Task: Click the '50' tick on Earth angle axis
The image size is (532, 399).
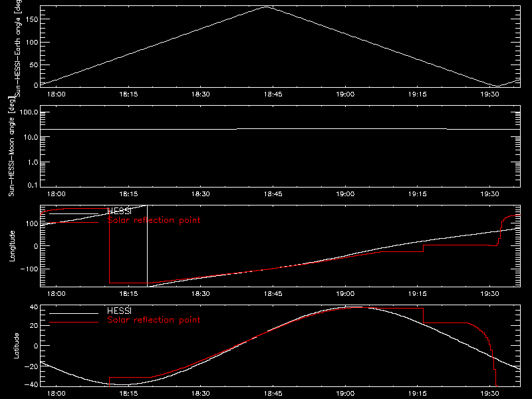Action: click(34, 65)
